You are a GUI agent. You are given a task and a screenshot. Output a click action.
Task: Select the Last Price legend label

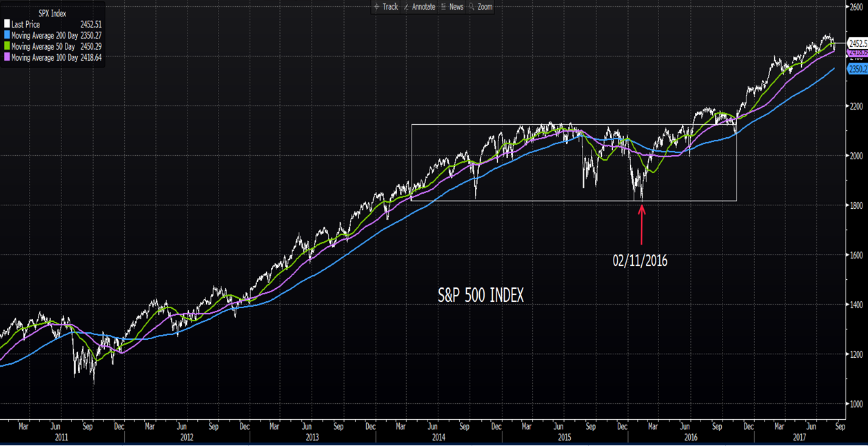[x=26, y=24]
